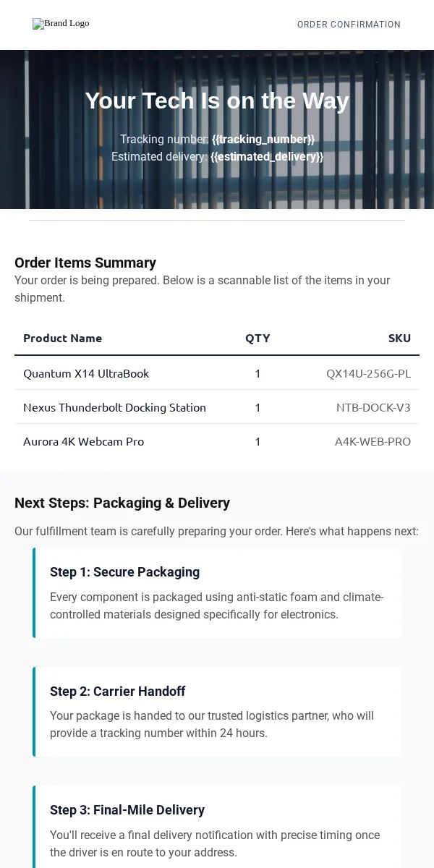This screenshot has width=434, height=868.
Task: Open the Step 1: Secure Packaging card
Action: [x=217, y=592]
